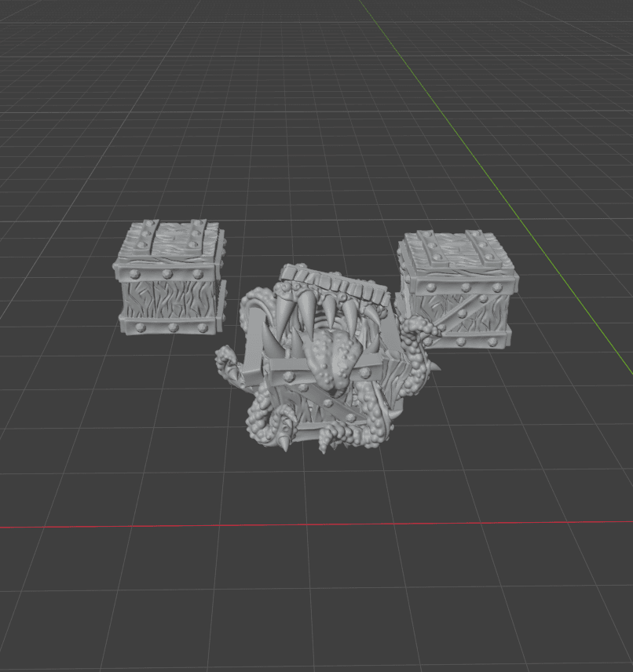633x672 pixels.
Task: Click the plank top of left crate
Action: click(x=170, y=241)
